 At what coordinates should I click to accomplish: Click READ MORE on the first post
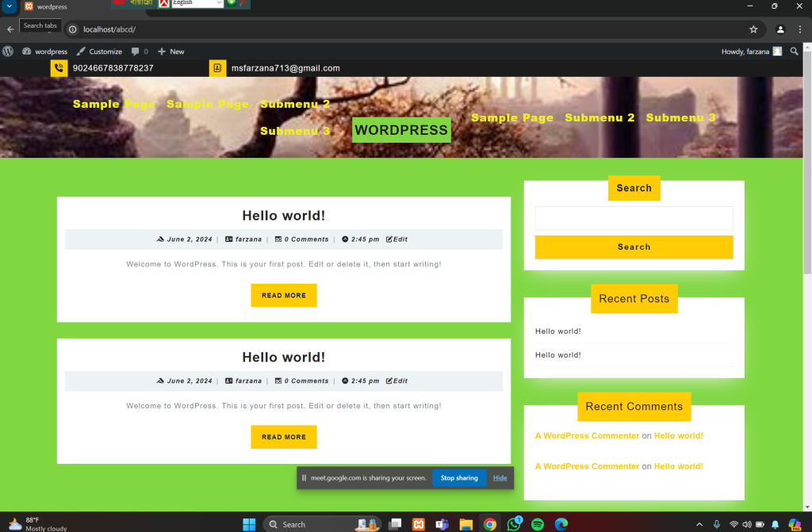(x=284, y=296)
